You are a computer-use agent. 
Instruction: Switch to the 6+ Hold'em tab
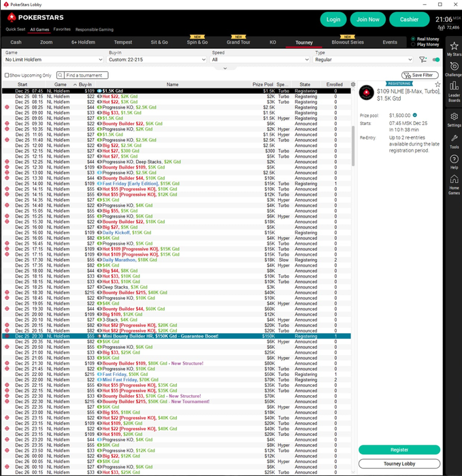pos(83,42)
